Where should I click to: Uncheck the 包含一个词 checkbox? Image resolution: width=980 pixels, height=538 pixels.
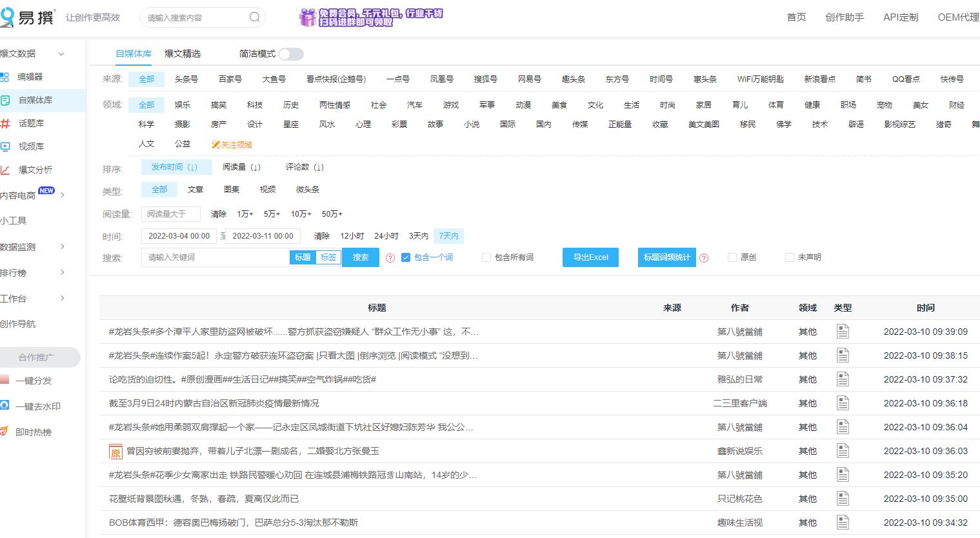[406, 257]
